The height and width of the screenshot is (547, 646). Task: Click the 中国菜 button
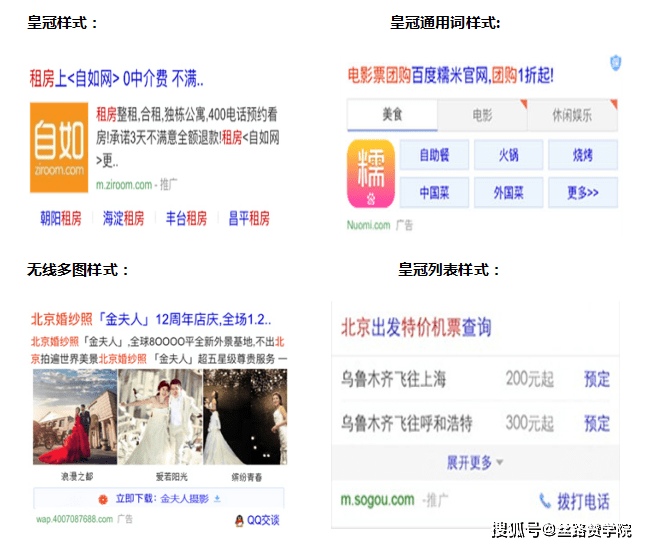pyautogui.click(x=434, y=192)
